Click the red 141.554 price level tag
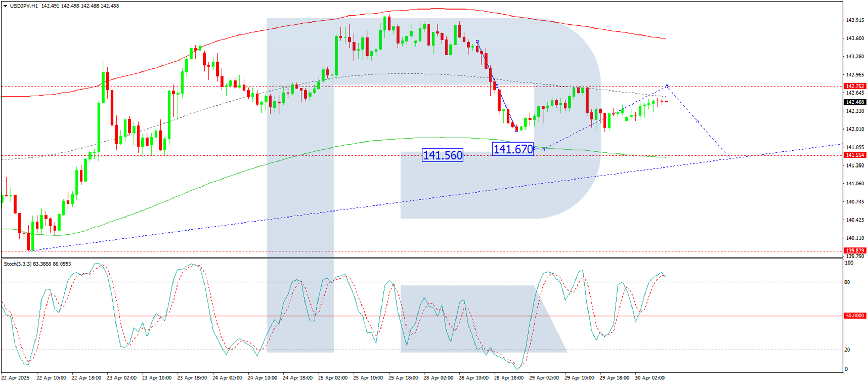Viewport: 868px width, 384px height. point(855,155)
